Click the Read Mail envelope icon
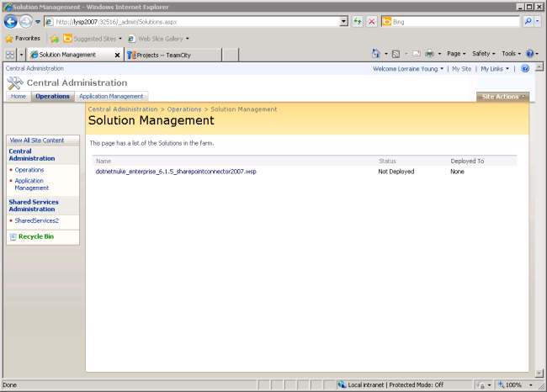547x392 pixels. click(417, 54)
